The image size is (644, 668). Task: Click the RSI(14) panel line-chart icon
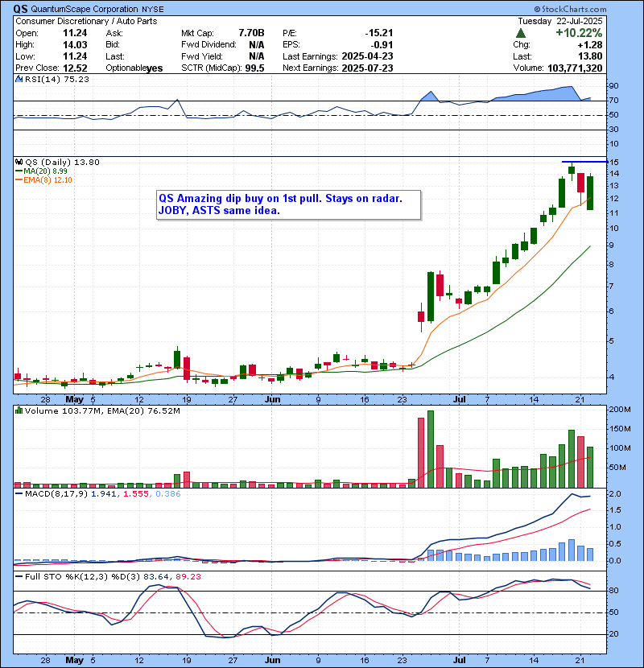coord(19,79)
